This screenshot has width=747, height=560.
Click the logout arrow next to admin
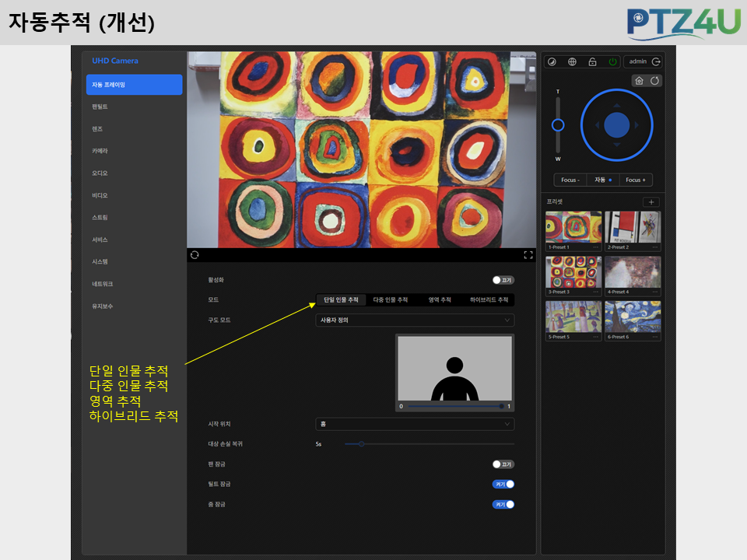pos(656,62)
